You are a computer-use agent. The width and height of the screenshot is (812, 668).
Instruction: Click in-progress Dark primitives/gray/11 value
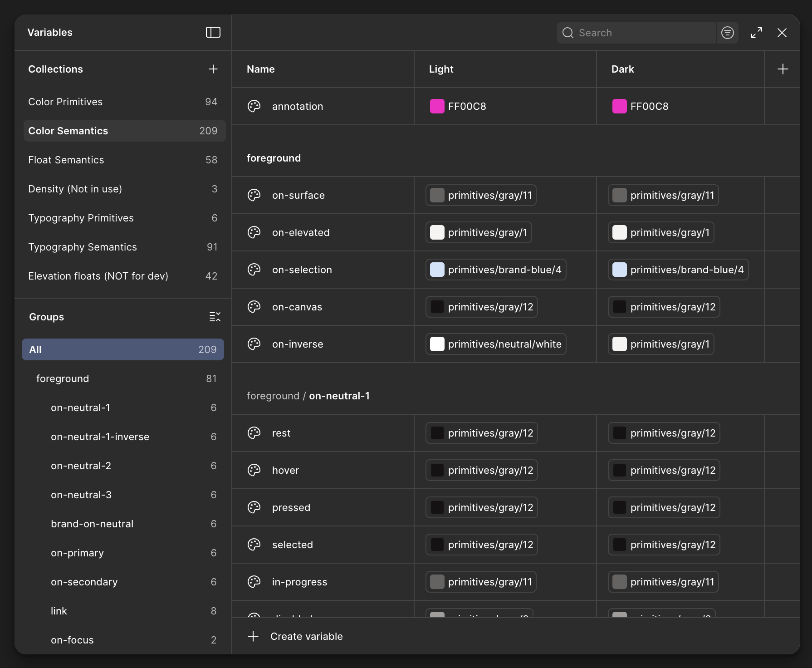point(663,582)
